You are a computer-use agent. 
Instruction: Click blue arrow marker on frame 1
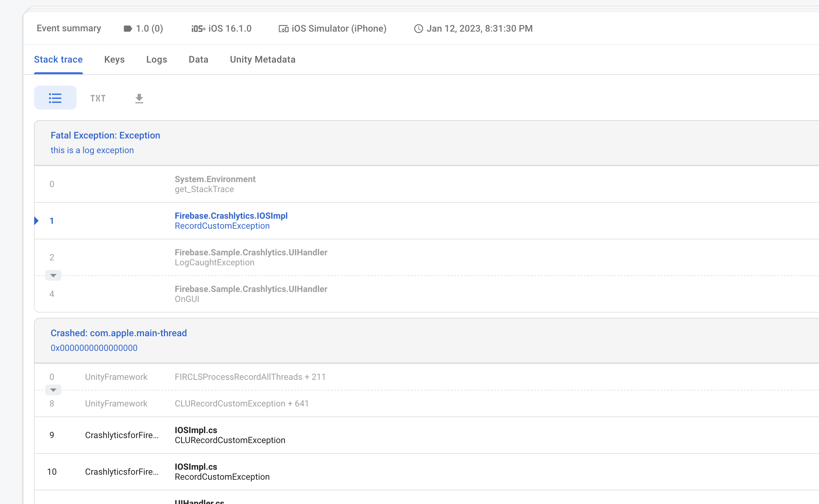tap(36, 221)
